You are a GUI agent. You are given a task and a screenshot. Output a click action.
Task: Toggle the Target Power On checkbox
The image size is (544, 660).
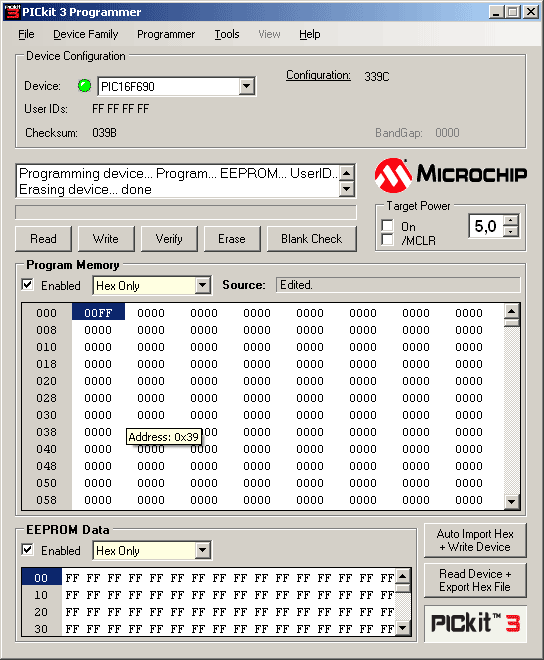pyautogui.click(x=387, y=226)
